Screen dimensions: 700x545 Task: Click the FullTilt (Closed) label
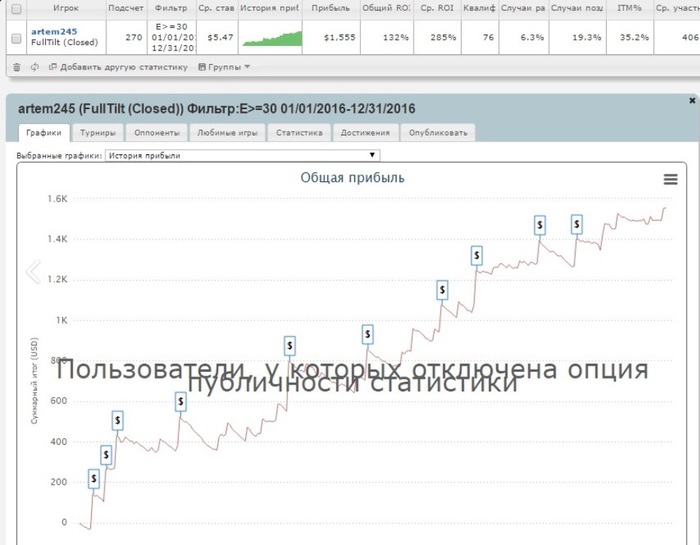point(64,43)
